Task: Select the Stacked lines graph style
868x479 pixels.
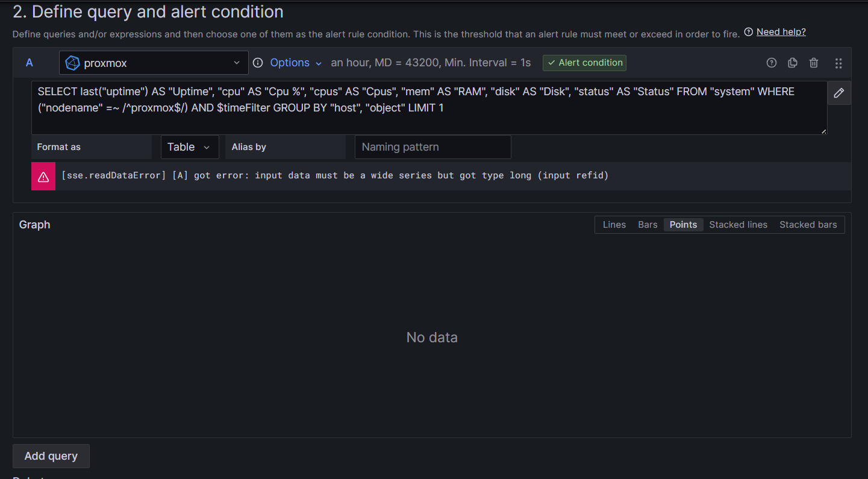Action: pos(738,225)
